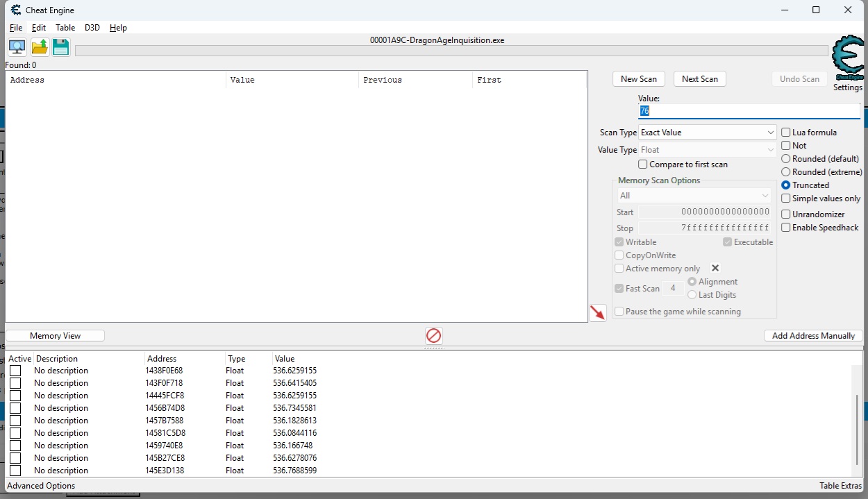Activate address 1456B74D8 checkbox
Screen dimensions: 868x499
(15, 408)
